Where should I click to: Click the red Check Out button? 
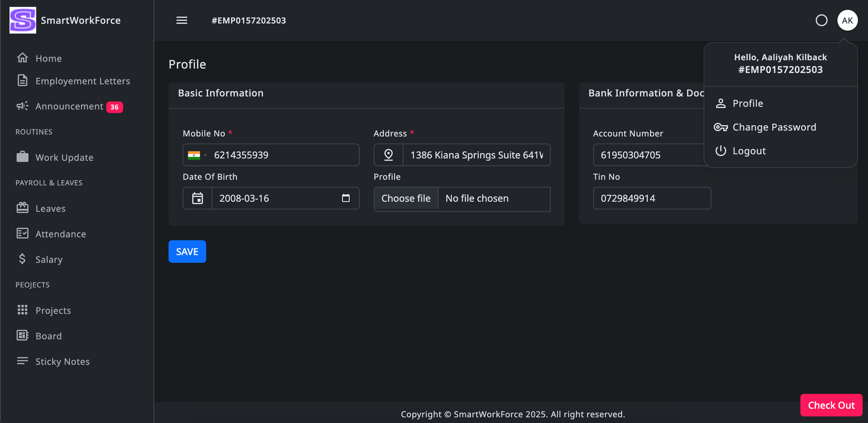coord(831,405)
